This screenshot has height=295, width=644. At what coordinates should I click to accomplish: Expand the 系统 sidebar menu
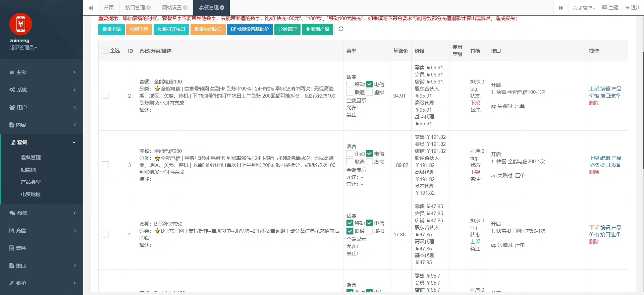pyautogui.click(x=42, y=90)
